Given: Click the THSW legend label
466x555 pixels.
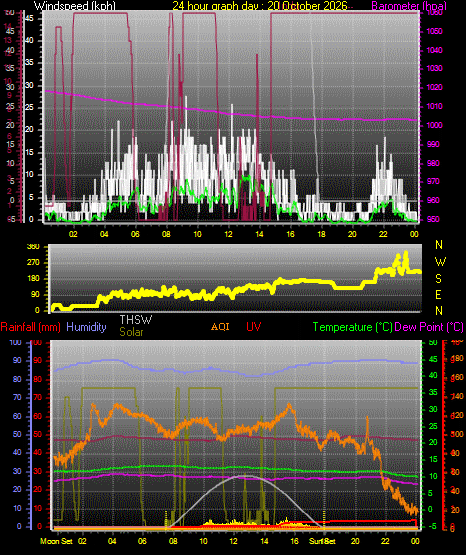Looking at the screenshot, I should coord(136,320).
